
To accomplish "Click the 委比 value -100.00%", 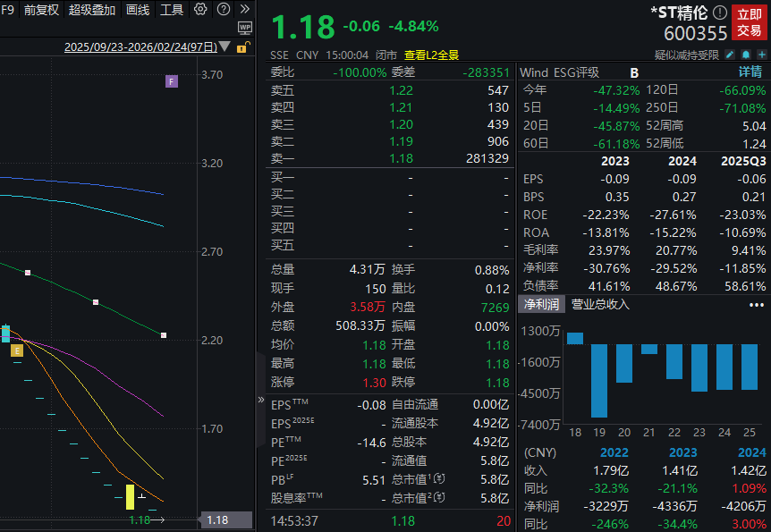I will [360, 72].
